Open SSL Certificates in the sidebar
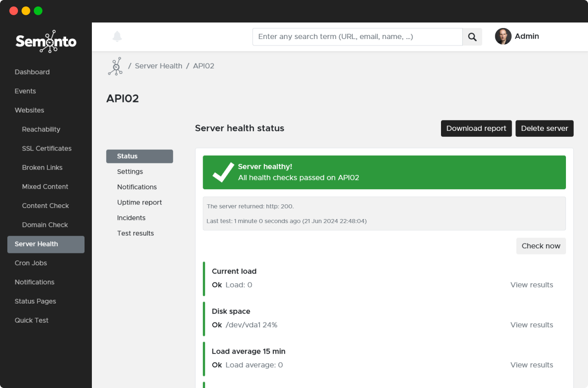The height and width of the screenshot is (388, 588). [46, 149]
